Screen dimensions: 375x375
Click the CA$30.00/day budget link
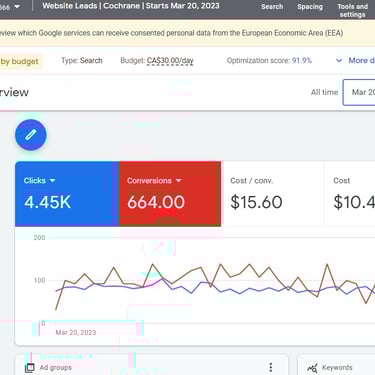[x=170, y=61]
